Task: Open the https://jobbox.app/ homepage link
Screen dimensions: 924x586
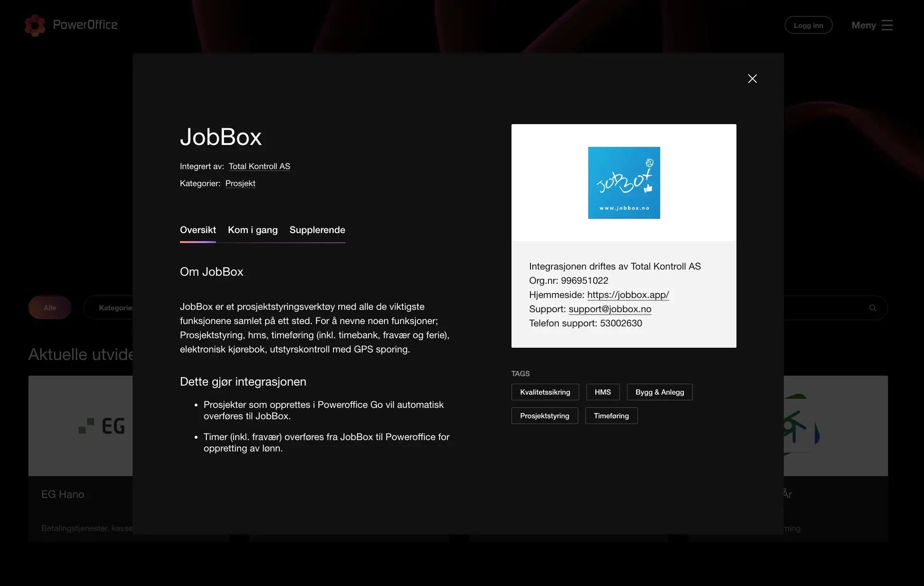Action: (628, 295)
